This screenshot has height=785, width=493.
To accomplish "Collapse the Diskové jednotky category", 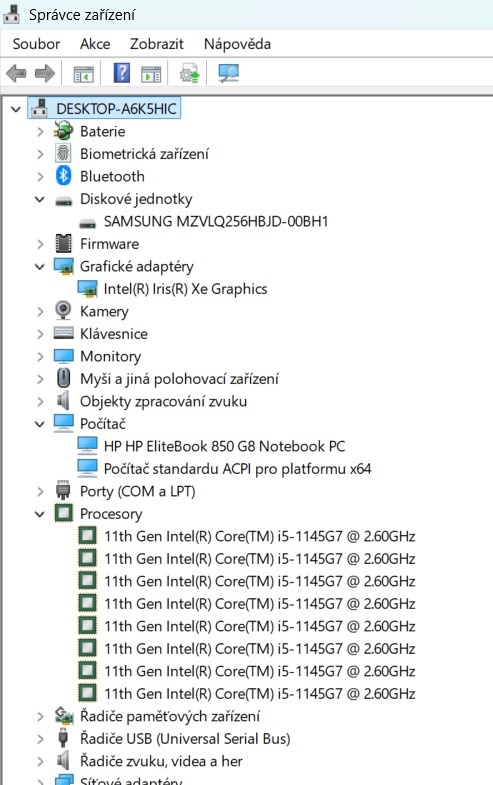I will pyautogui.click(x=40, y=199).
